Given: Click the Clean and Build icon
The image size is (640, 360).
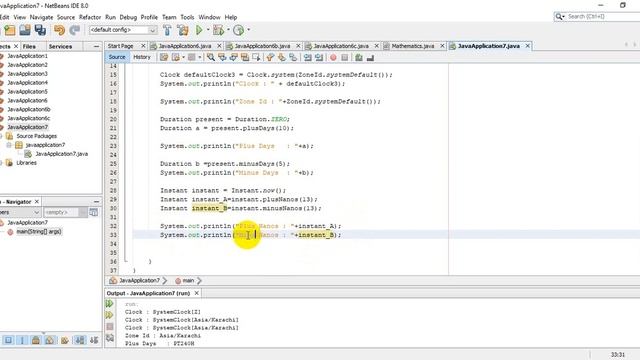Looking at the screenshot, I should (182, 30).
